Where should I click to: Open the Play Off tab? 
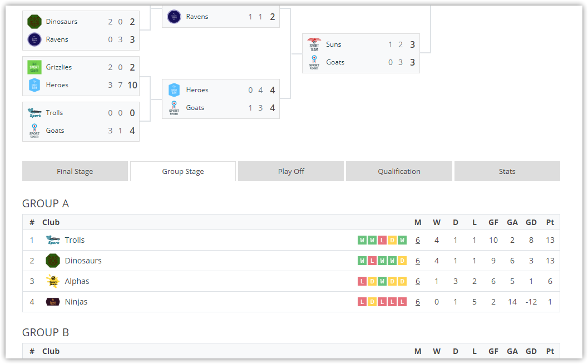pos(290,171)
